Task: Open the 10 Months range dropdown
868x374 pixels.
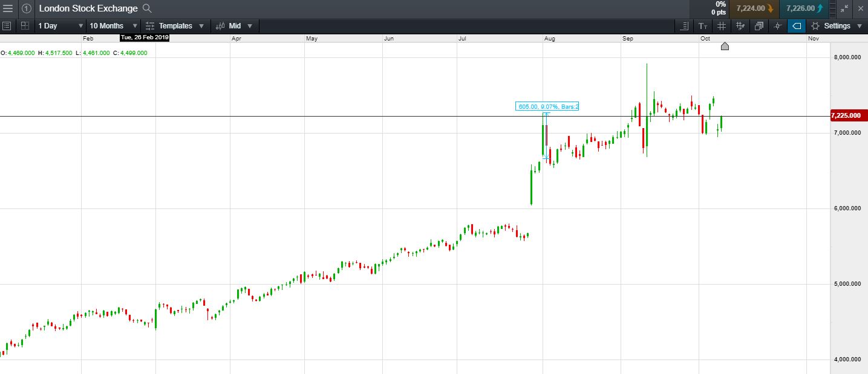Action: click(x=113, y=26)
